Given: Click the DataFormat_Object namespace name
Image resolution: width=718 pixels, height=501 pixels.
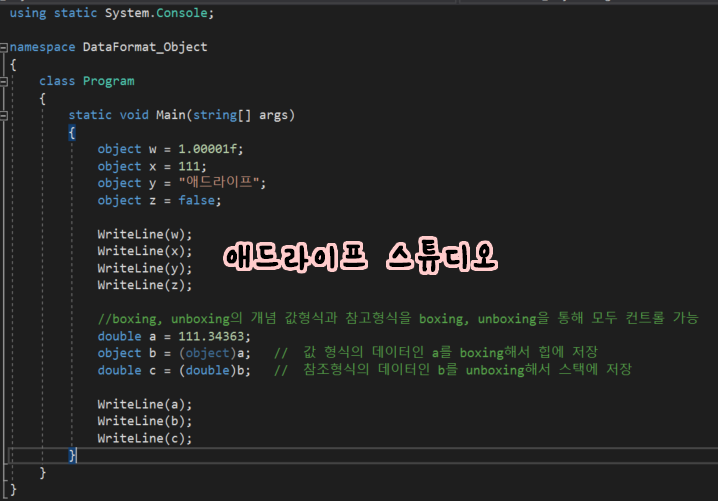Looking at the screenshot, I should coord(145,47).
